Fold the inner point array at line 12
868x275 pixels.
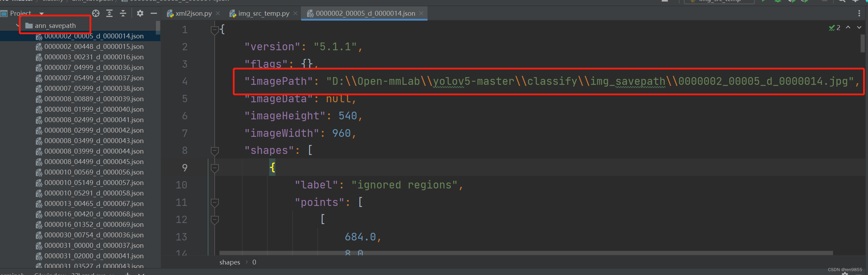coord(215,220)
